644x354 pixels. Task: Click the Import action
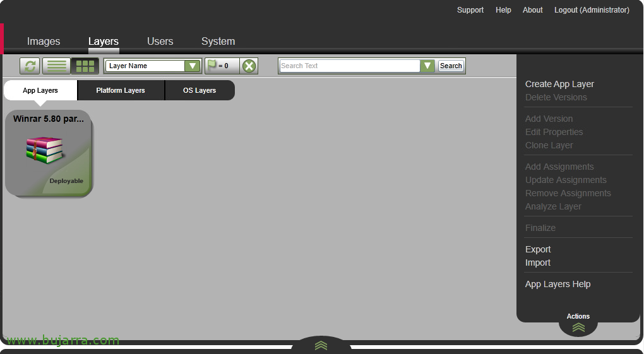click(538, 263)
